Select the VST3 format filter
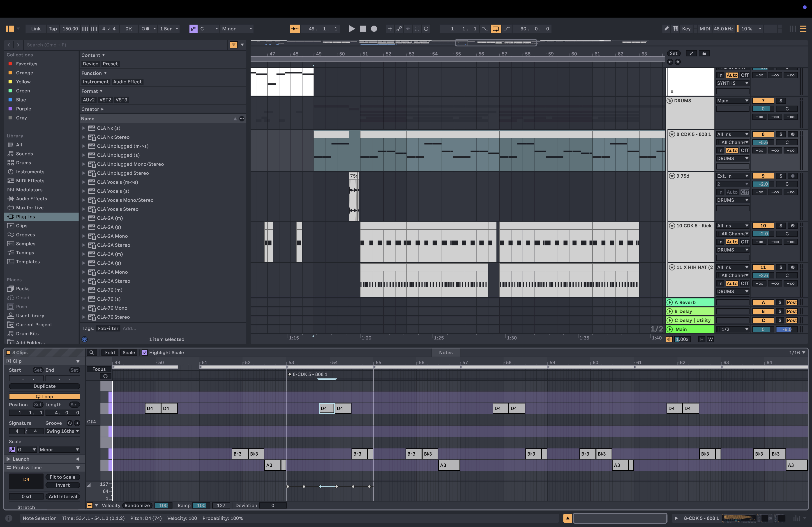The width and height of the screenshot is (812, 527). (121, 100)
